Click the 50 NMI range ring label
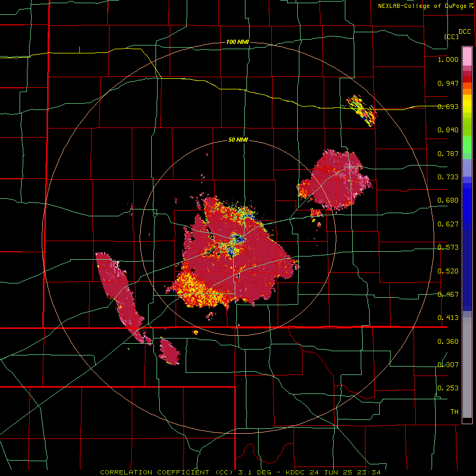 click(x=238, y=140)
